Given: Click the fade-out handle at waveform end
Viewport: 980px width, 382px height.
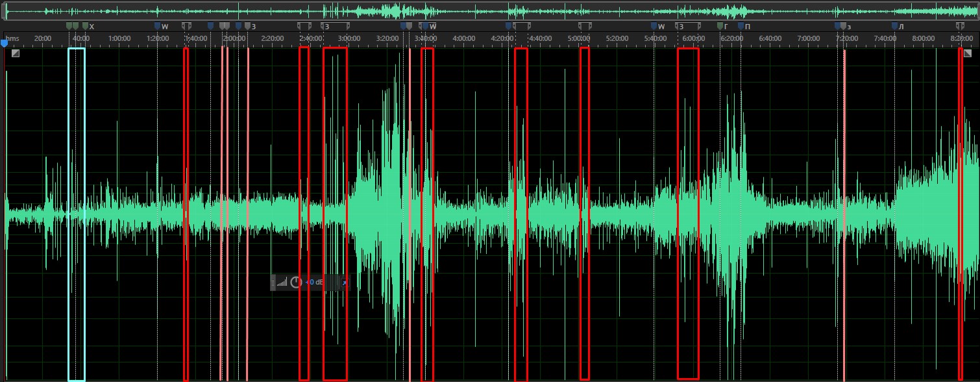Looking at the screenshot, I should (967, 53).
